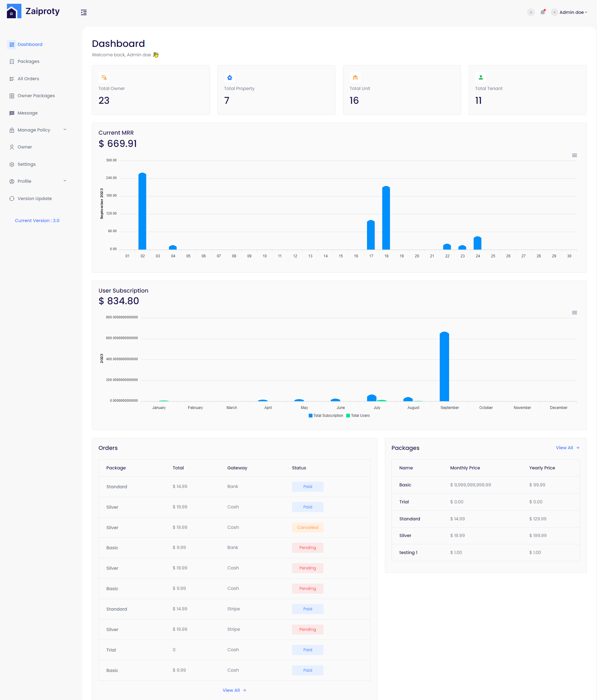Click the day 18 MRR bar
The image size is (597, 700).
pyautogui.click(x=386, y=218)
